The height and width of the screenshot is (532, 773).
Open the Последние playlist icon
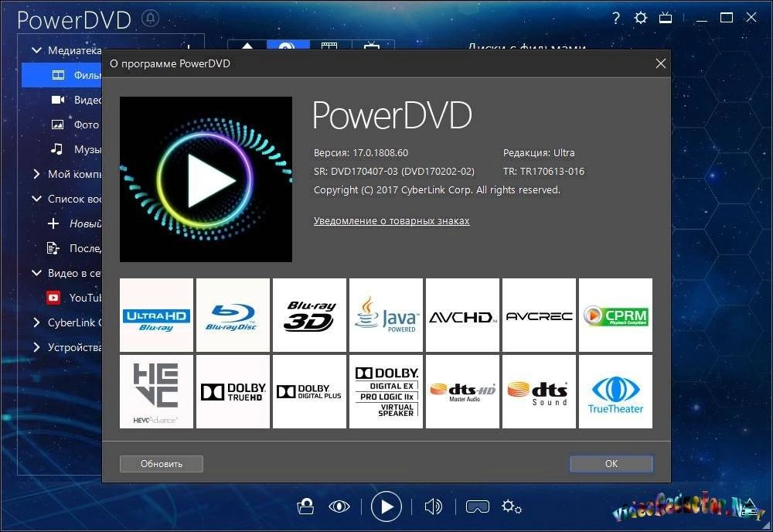coord(53,248)
